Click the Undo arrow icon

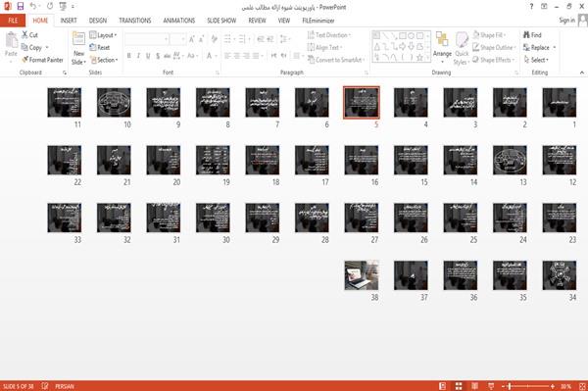[33, 7]
